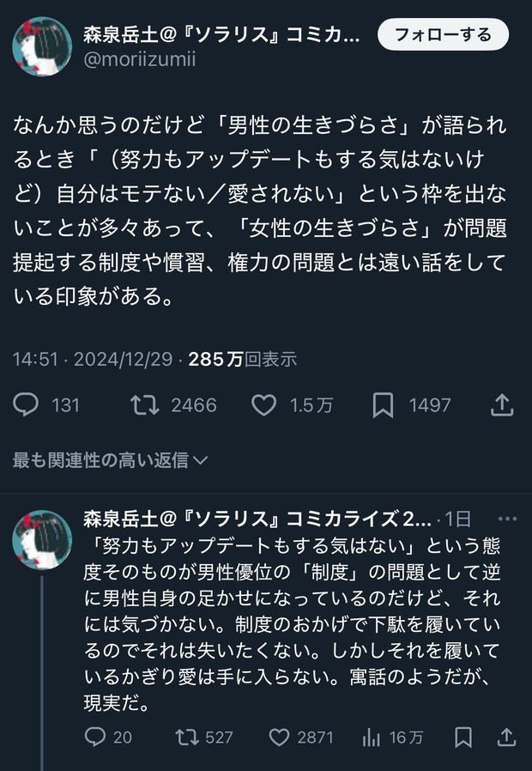Screen dimensions: 532x771
Task: Like the main tweet with 1.5万 hearts
Action: coord(264,405)
